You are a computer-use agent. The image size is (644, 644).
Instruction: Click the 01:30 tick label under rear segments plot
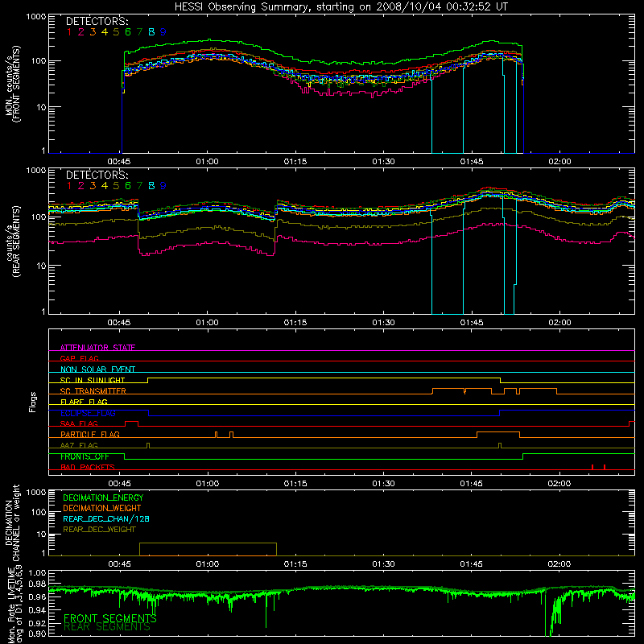[384, 323]
